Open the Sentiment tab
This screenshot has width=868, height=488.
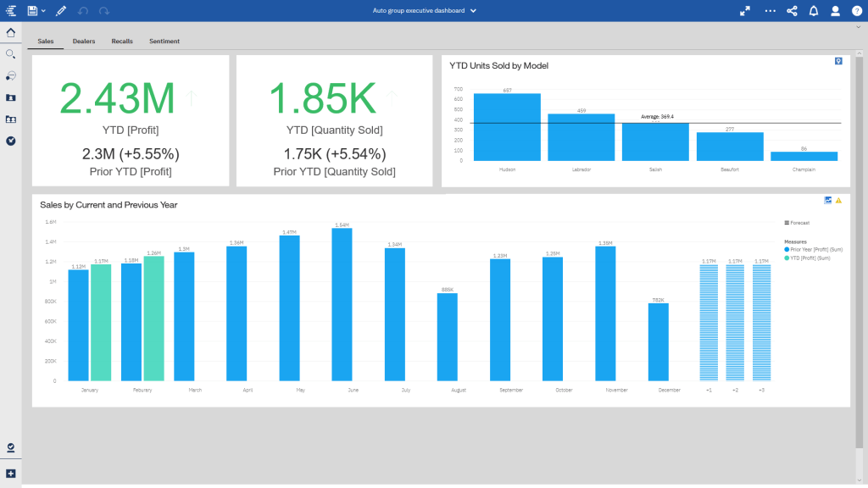click(x=164, y=41)
